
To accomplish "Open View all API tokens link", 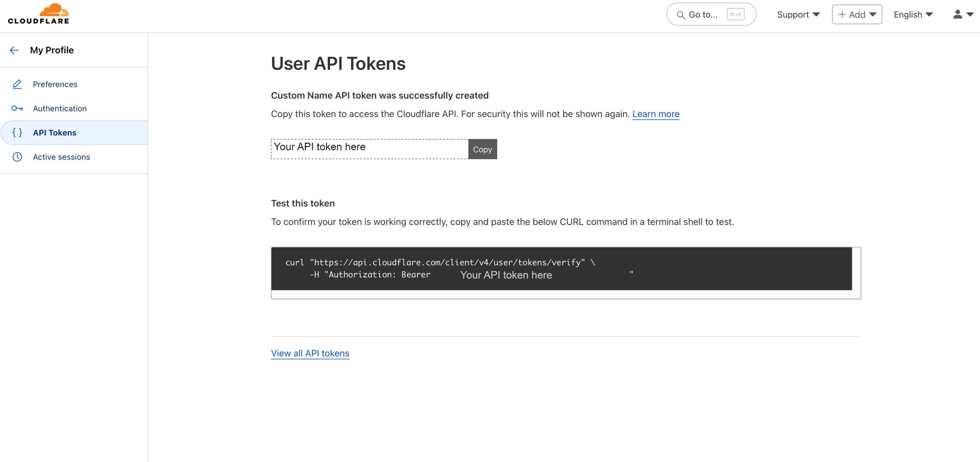I will point(310,353).
